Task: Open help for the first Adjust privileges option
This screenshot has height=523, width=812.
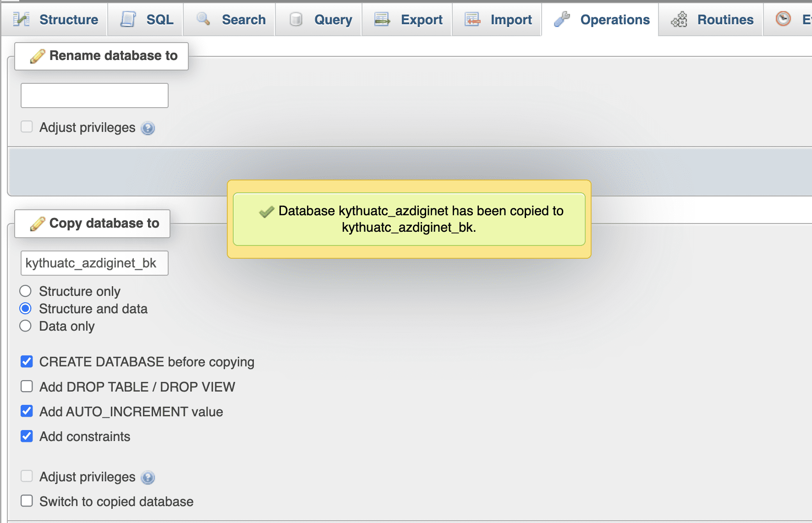Action: click(147, 128)
